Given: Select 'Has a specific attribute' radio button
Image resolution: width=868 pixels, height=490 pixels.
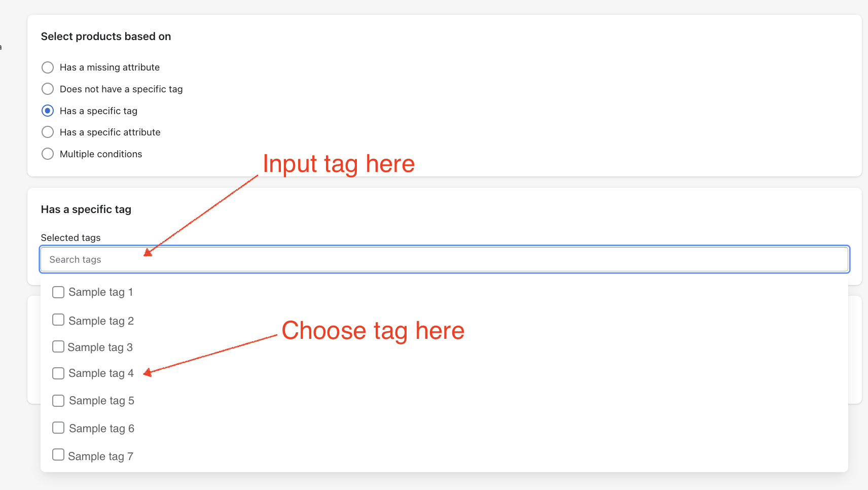Looking at the screenshot, I should (48, 132).
